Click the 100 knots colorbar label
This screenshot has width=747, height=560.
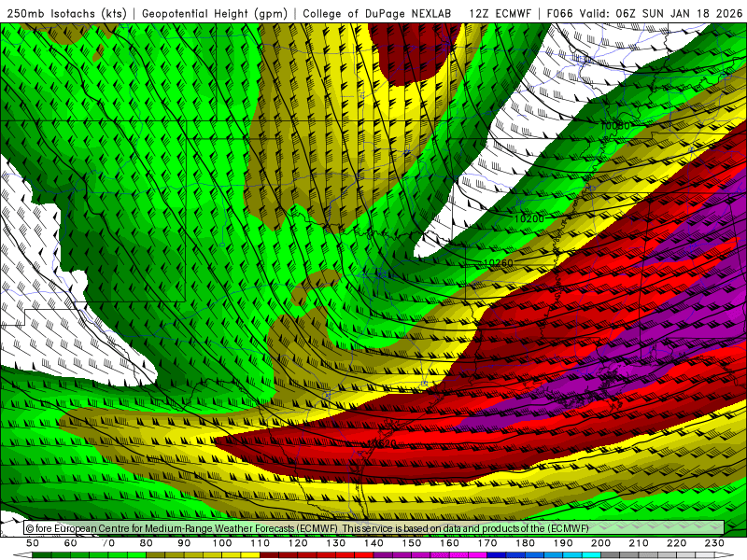coord(222,543)
